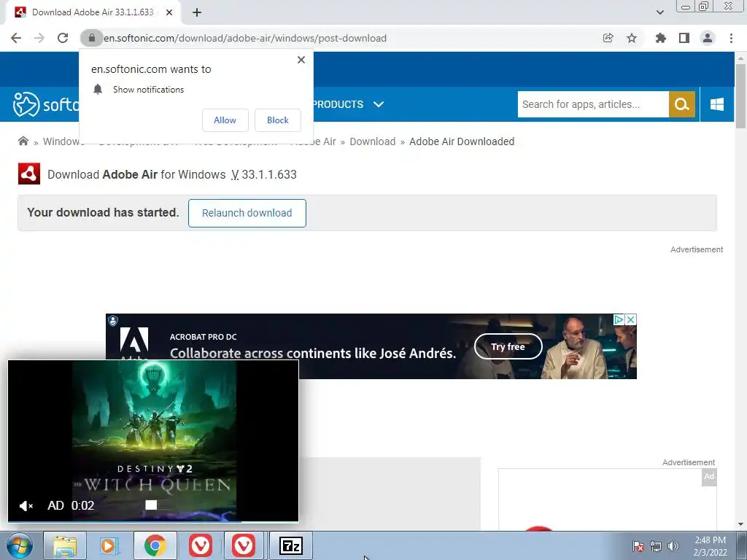Open the extensions puzzle icon
747x560 pixels.
click(x=660, y=38)
